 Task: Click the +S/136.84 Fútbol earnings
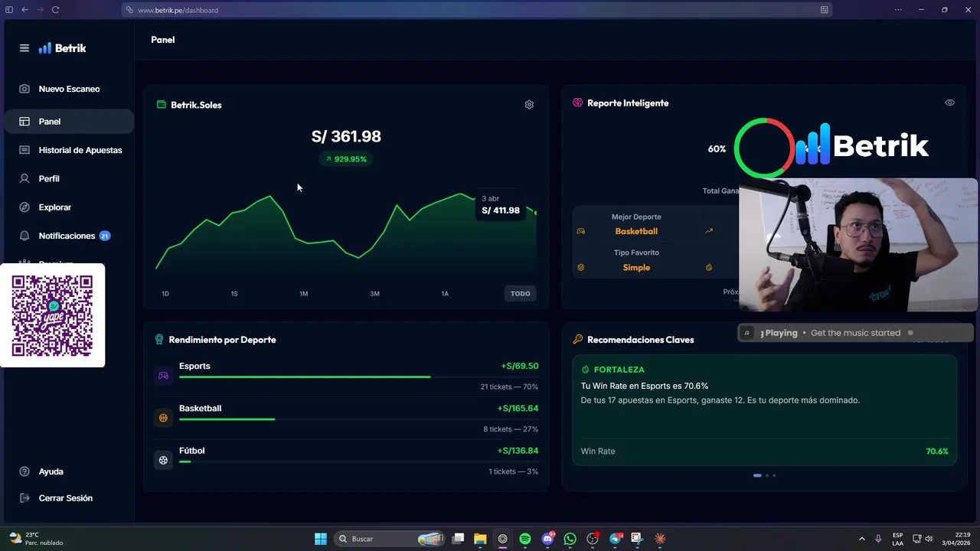518,451
